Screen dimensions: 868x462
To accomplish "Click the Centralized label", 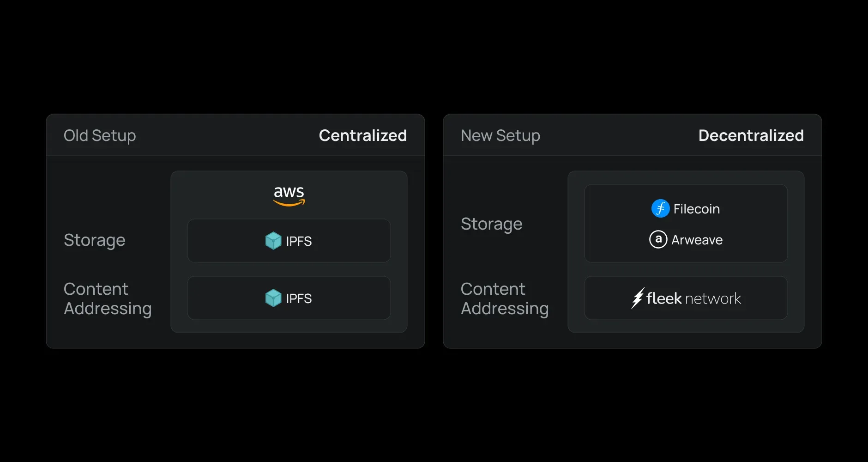I will pyautogui.click(x=362, y=135).
